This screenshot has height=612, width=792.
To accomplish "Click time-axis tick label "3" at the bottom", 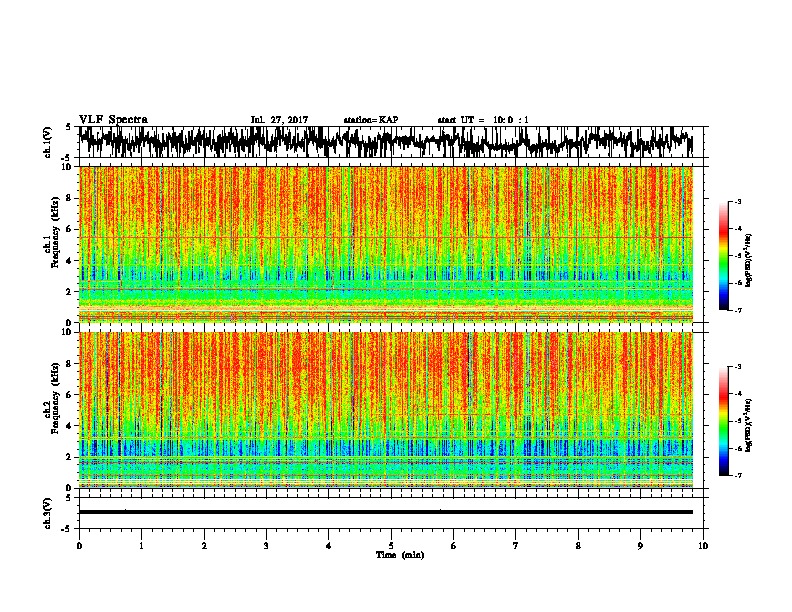I will point(266,546).
